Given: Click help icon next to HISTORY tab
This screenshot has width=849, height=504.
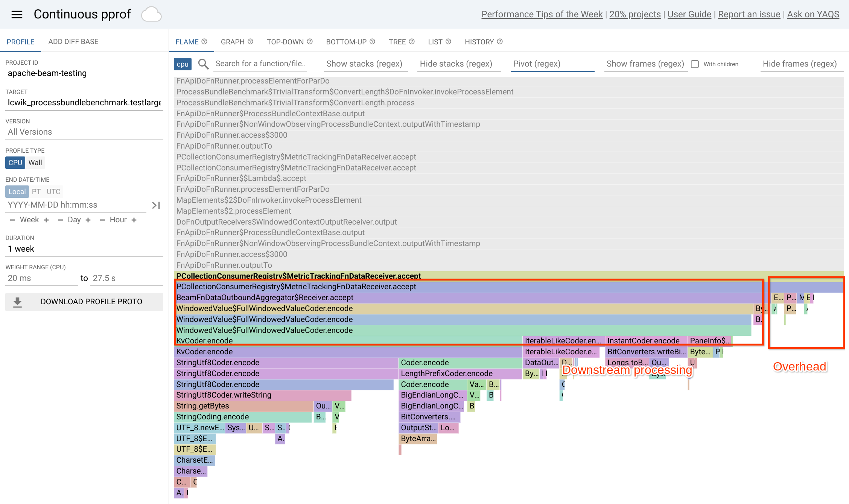Looking at the screenshot, I should pos(500,42).
